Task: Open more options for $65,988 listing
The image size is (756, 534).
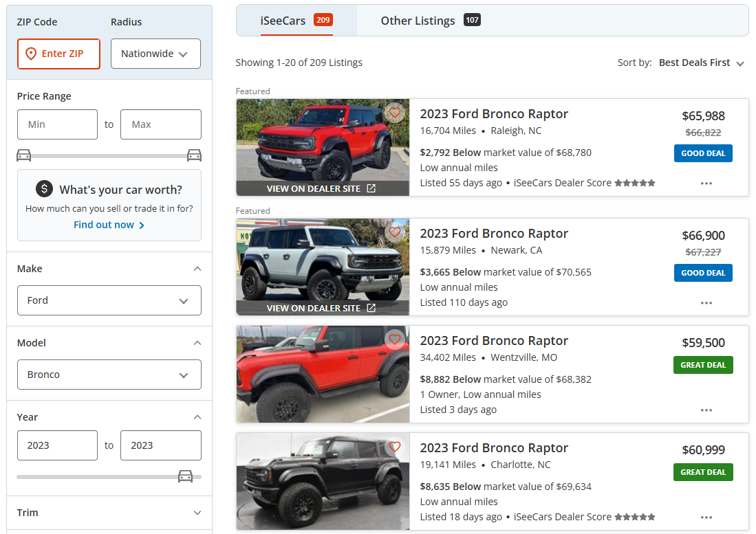Action: (x=706, y=183)
